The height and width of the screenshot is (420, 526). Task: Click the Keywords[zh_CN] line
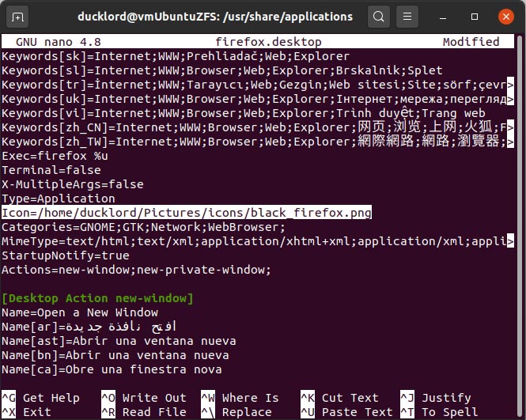tap(258, 127)
